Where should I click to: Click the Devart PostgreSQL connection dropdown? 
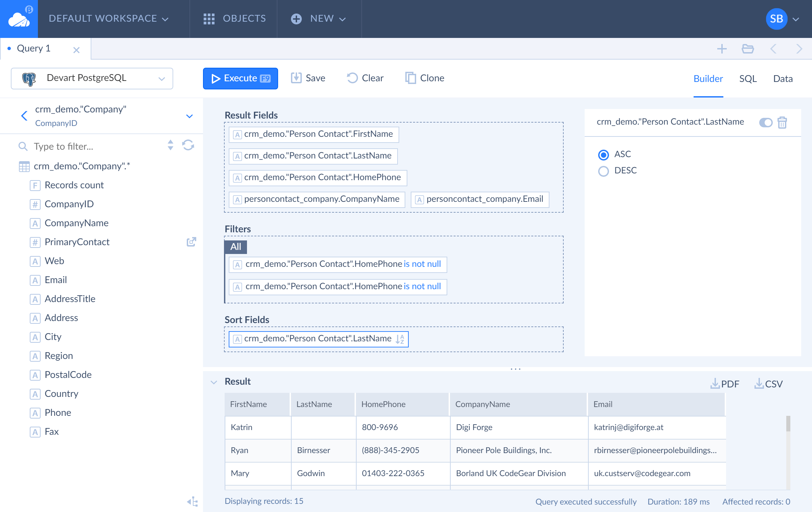click(x=91, y=78)
